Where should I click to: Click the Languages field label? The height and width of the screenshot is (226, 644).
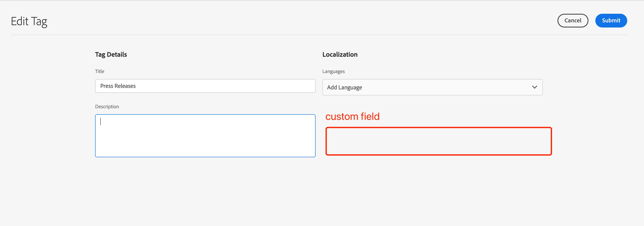click(x=333, y=71)
